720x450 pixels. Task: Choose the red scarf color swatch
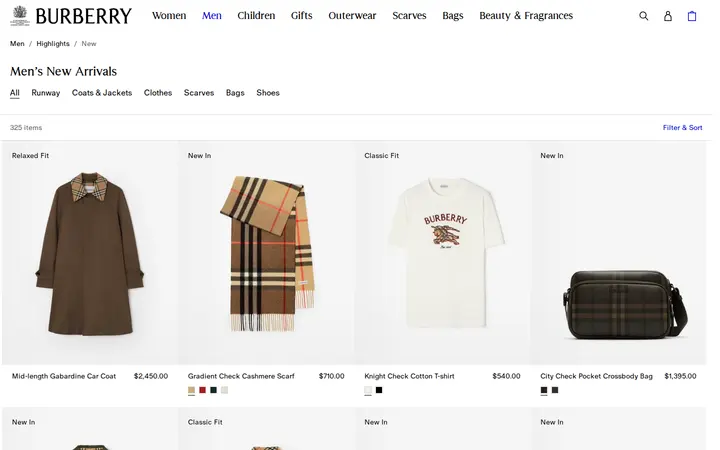[x=202, y=390]
